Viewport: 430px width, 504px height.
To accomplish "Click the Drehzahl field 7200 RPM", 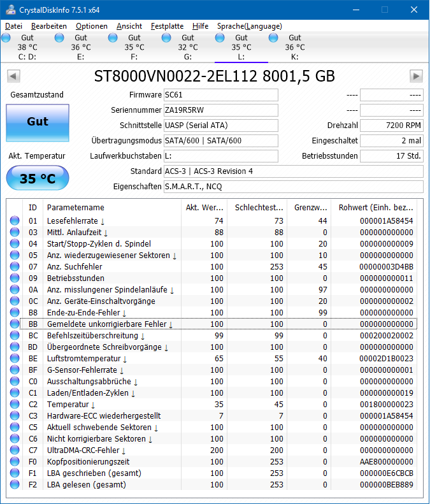I will (391, 126).
